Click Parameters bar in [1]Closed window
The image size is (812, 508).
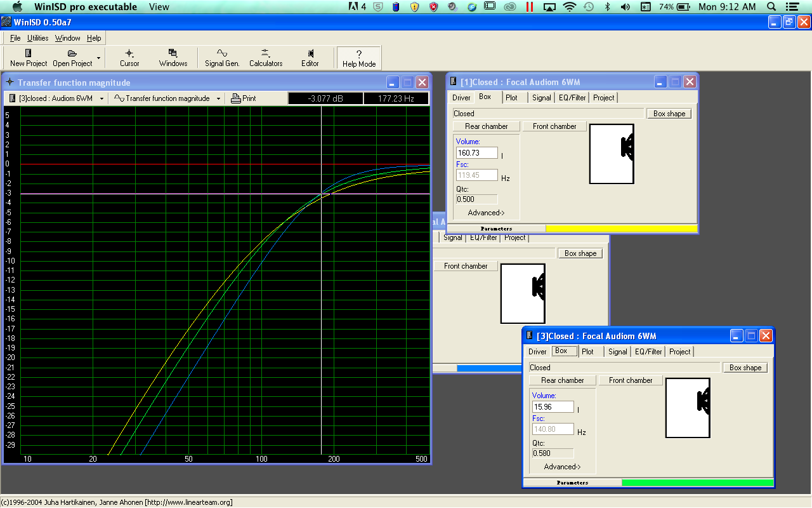pos(496,229)
